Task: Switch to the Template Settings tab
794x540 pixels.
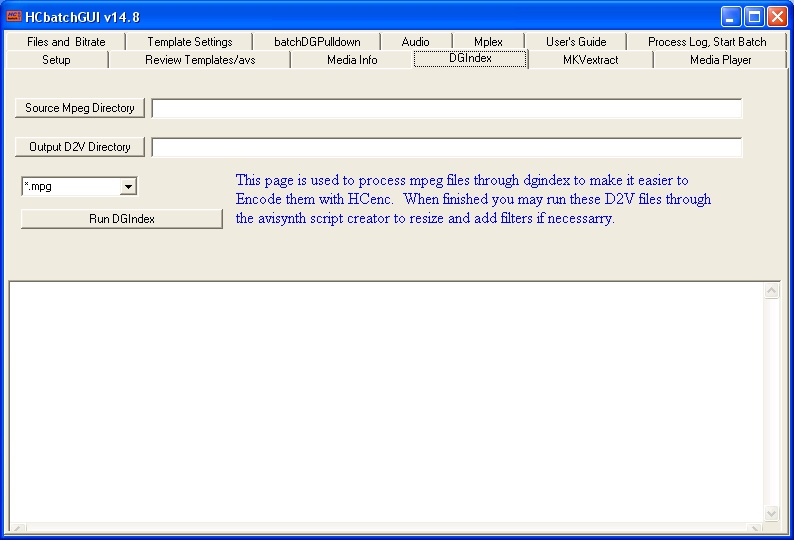Action: [x=189, y=42]
